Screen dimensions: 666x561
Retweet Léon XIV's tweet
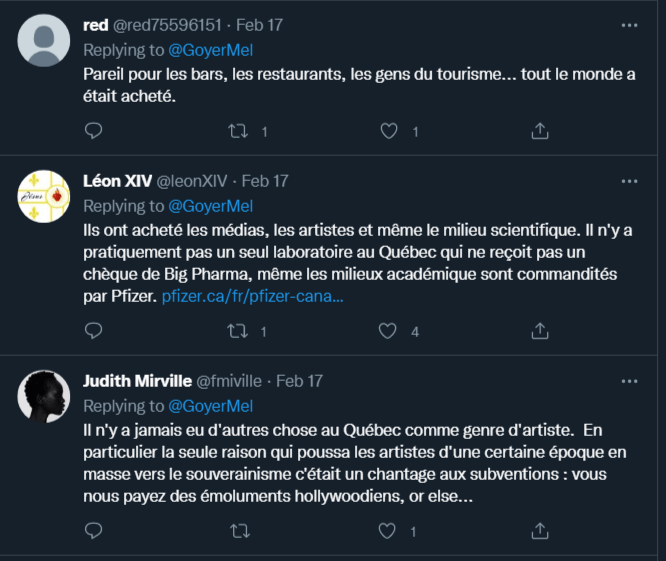point(240,331)
